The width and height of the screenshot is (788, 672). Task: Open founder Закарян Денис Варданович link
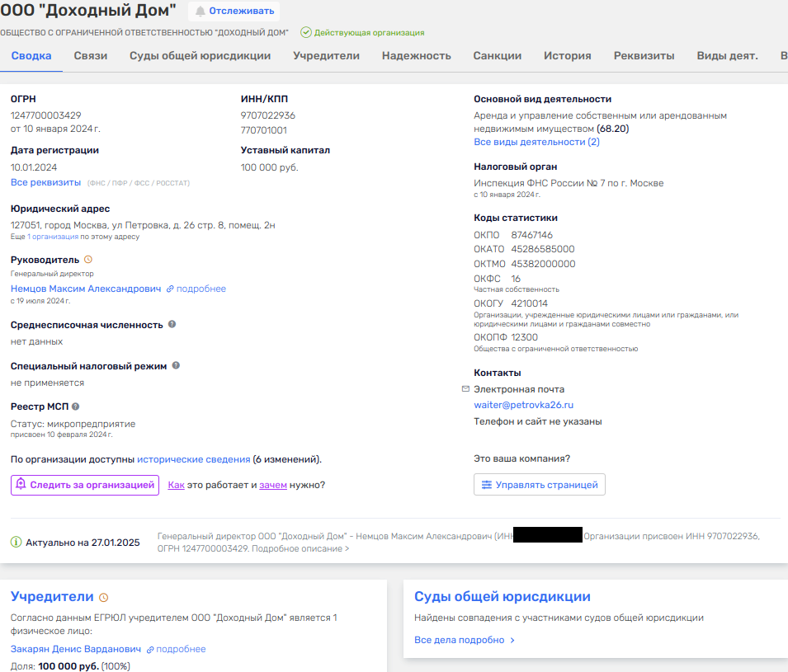(76, 650)
